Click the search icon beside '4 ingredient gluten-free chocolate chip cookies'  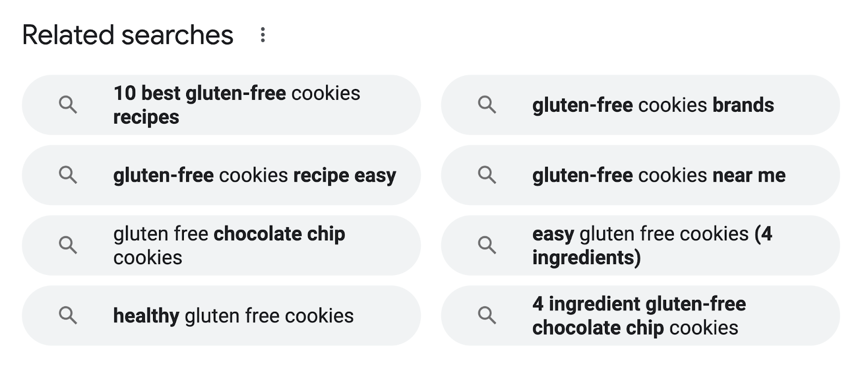coord(487,315)
